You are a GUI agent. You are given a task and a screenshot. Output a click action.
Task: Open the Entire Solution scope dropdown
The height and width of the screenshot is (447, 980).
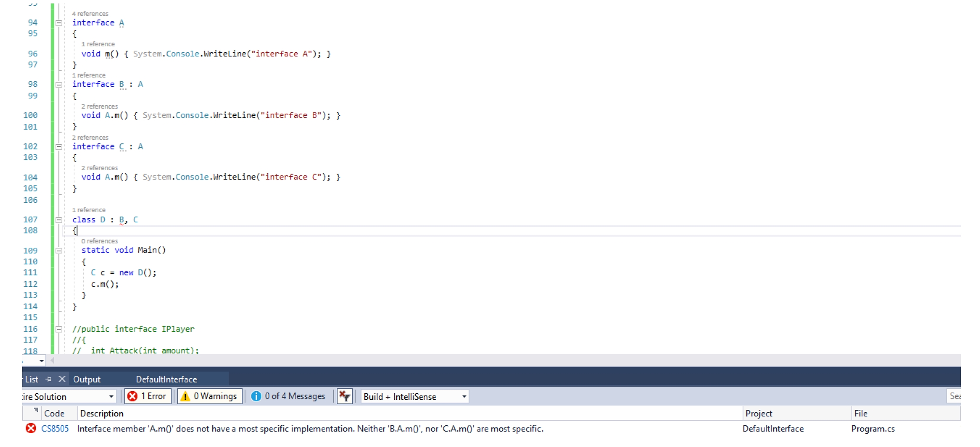[111, 396]
